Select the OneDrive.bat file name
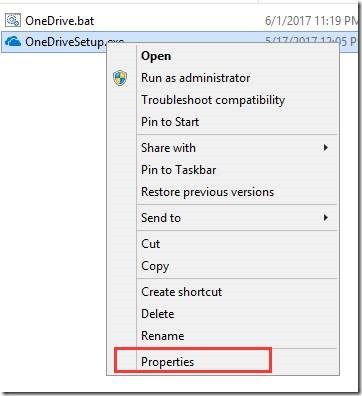 tap(60, 21)
